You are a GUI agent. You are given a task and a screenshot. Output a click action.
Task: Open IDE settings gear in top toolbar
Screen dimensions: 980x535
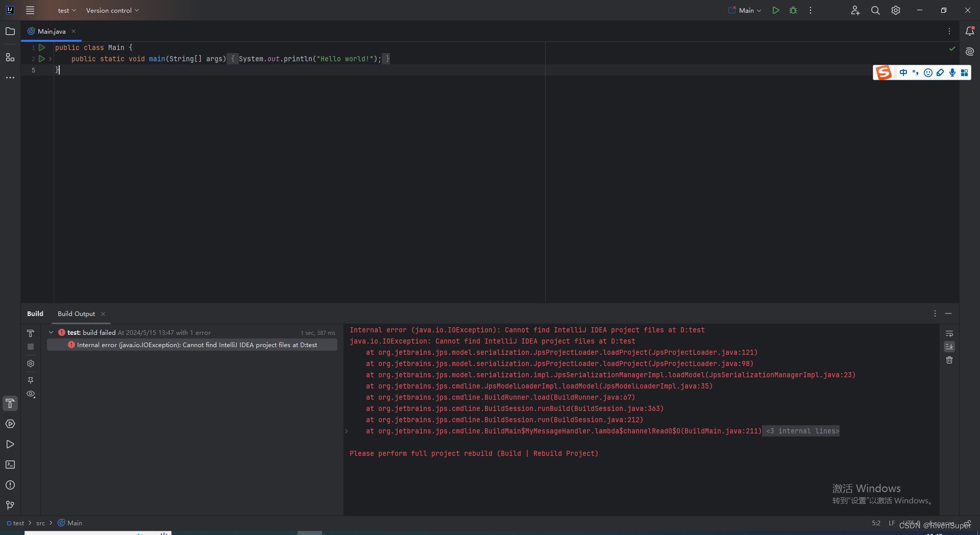tap(896, 10)
